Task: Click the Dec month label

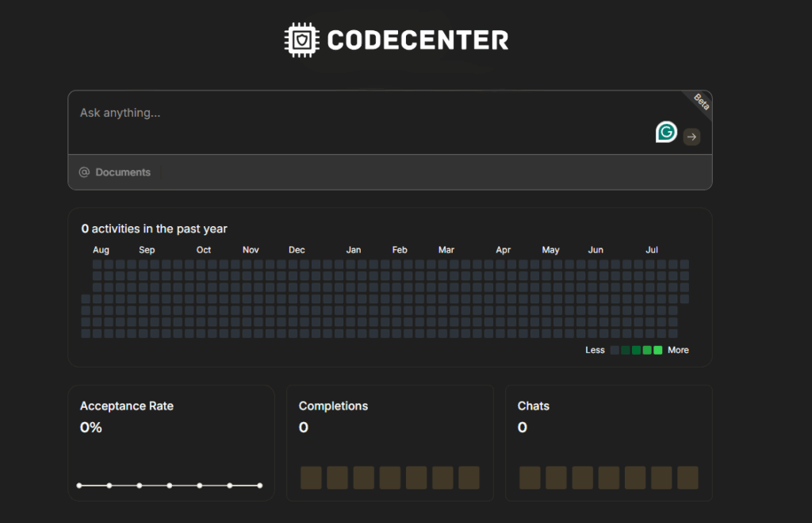Action: pyautogui.click(x=297, y=250)
